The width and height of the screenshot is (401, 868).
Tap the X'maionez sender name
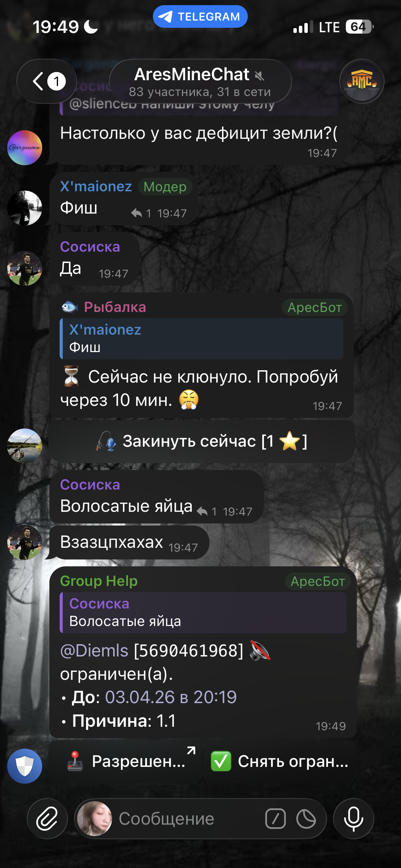pyautogui.click(x=96, y=186)
